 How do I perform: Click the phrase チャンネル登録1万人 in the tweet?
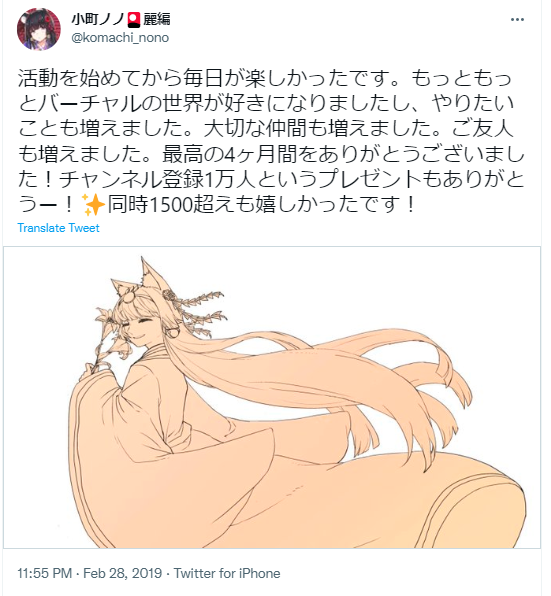click(x=157, y=180)
